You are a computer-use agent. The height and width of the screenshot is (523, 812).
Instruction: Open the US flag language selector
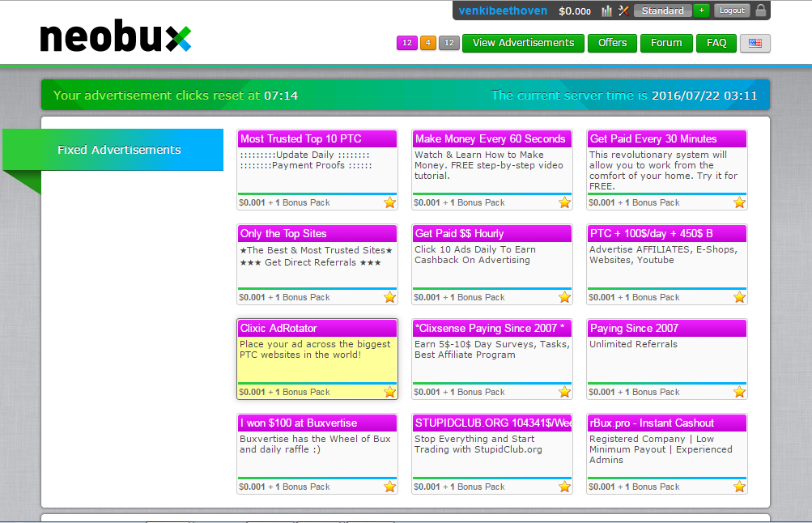755,43
